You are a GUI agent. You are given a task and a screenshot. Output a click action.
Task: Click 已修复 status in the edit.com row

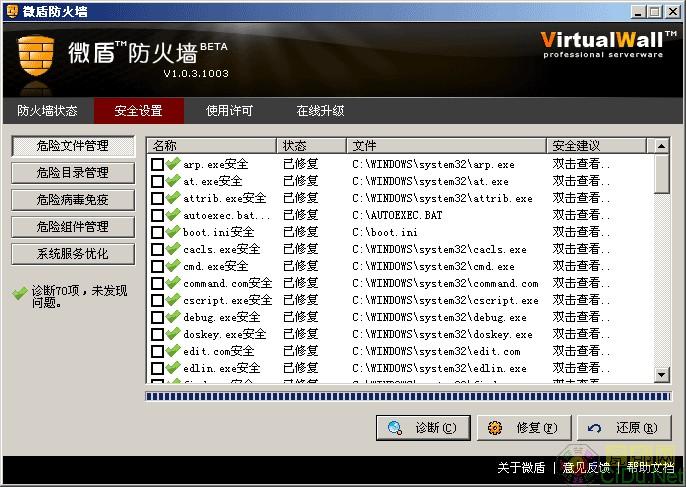click(301, 351)
